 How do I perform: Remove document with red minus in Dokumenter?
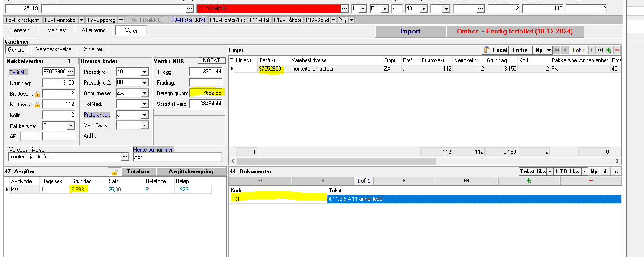(x=590, y=181)
